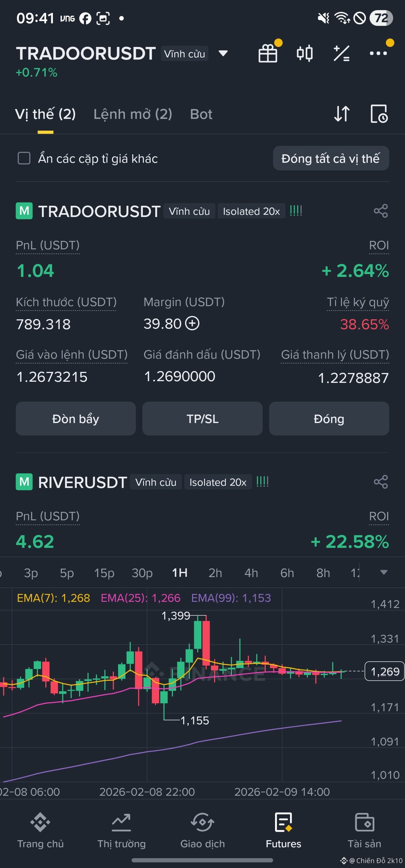The height and width of the screenshot is (868, 405).
Task: Tap the battery level indicator
Action: 381,18
